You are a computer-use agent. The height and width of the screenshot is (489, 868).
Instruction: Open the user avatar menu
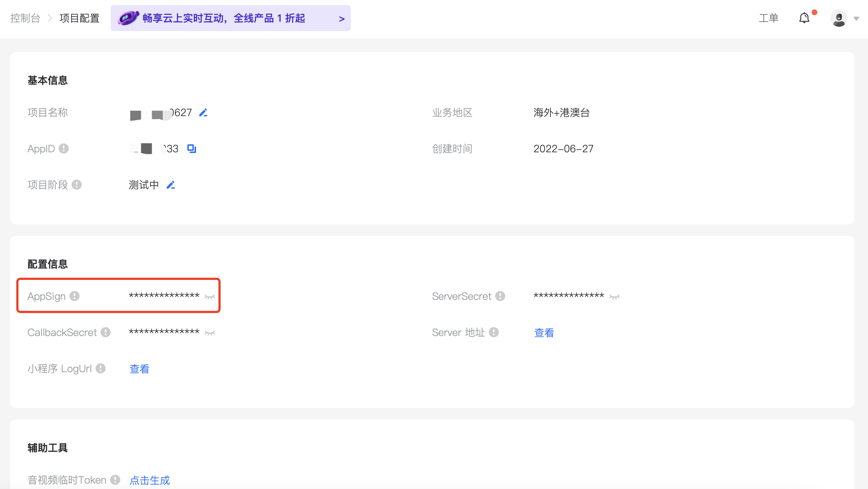[839, 18]
